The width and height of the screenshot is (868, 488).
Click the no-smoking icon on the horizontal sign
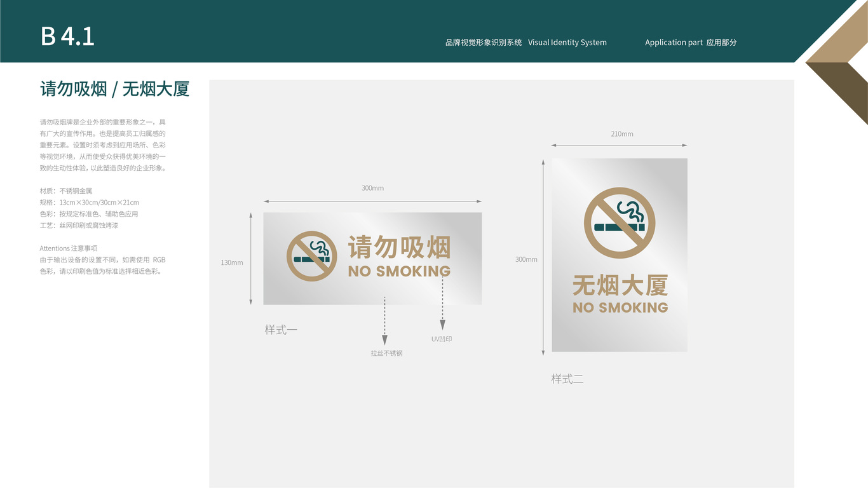coord(311,256)
